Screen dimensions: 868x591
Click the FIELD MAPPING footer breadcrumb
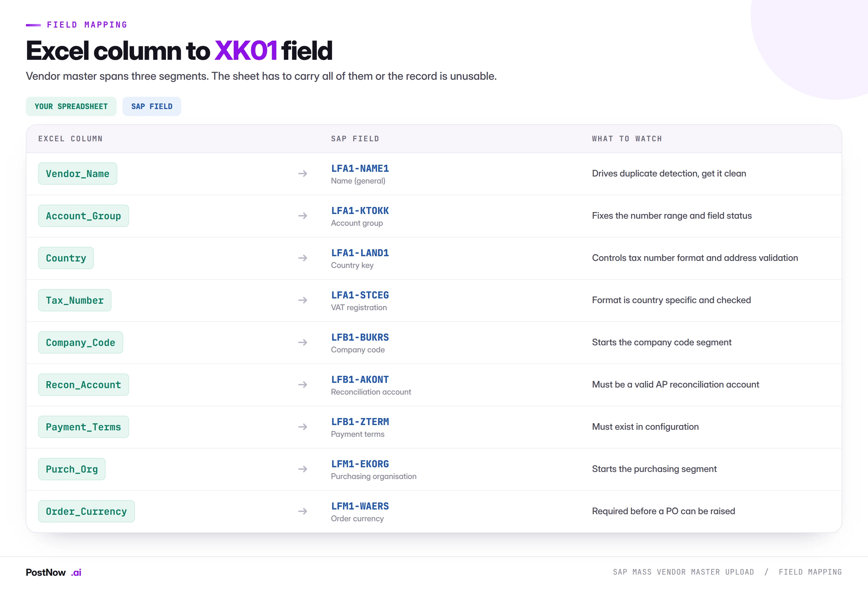point(810,572)
